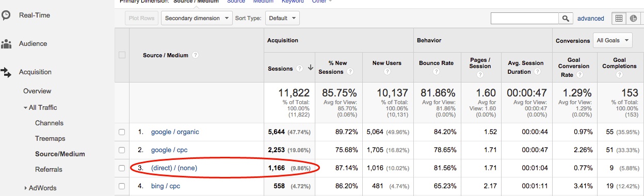Image resolution: width=644 pixels, height=196 pixels.
Task: Click into the table search field
Action: click(525, 18)
